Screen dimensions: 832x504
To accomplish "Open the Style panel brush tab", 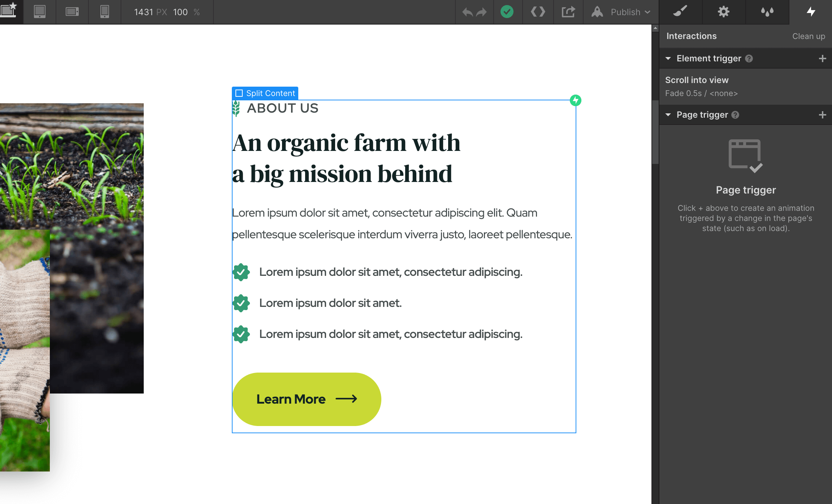I will (x=680, y=12).
